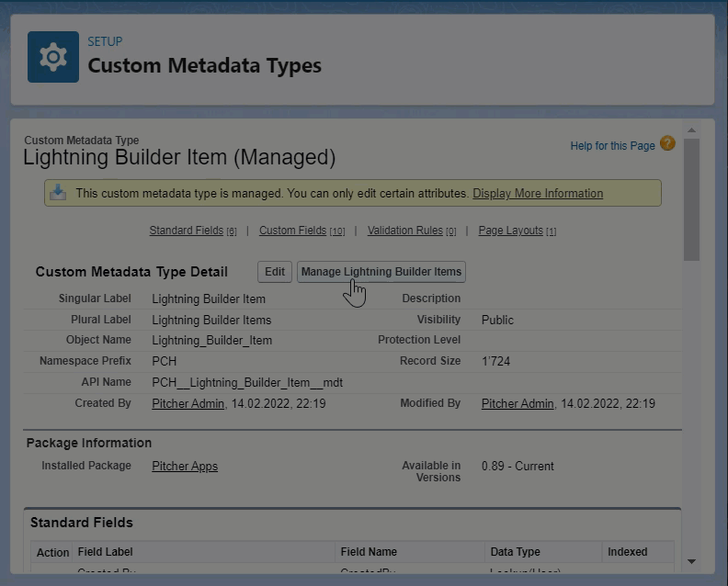Screen dimensions: 728x586
Task: Open Help for this Page link
Action: point(612,146)
